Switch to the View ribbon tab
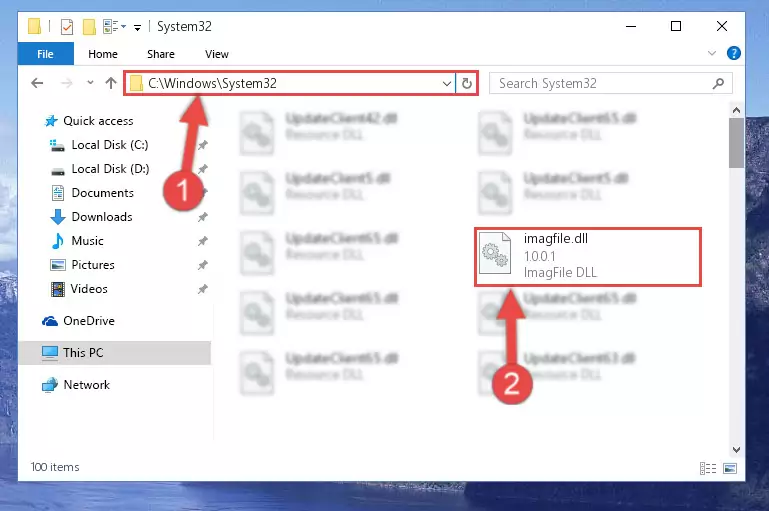 click(x=217, y=54)
